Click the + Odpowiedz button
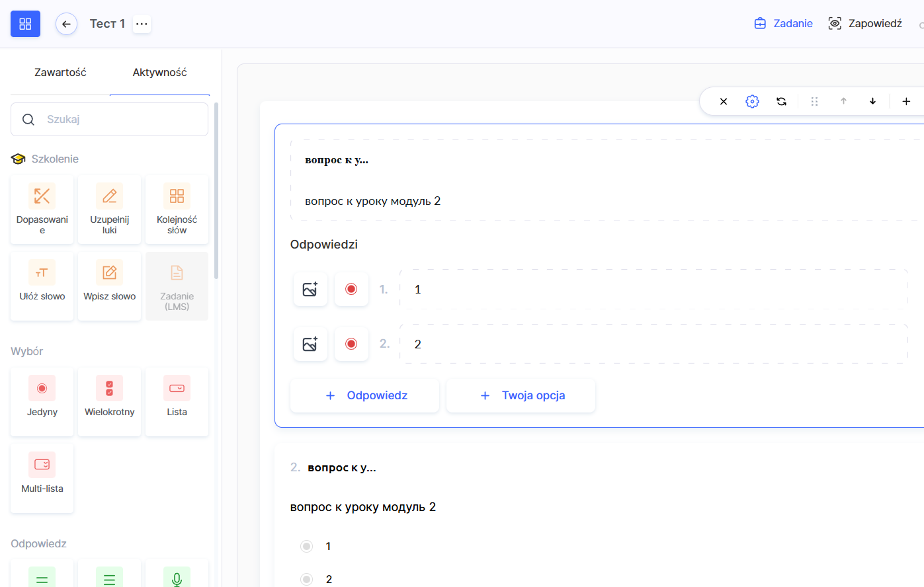 (364, 395)
